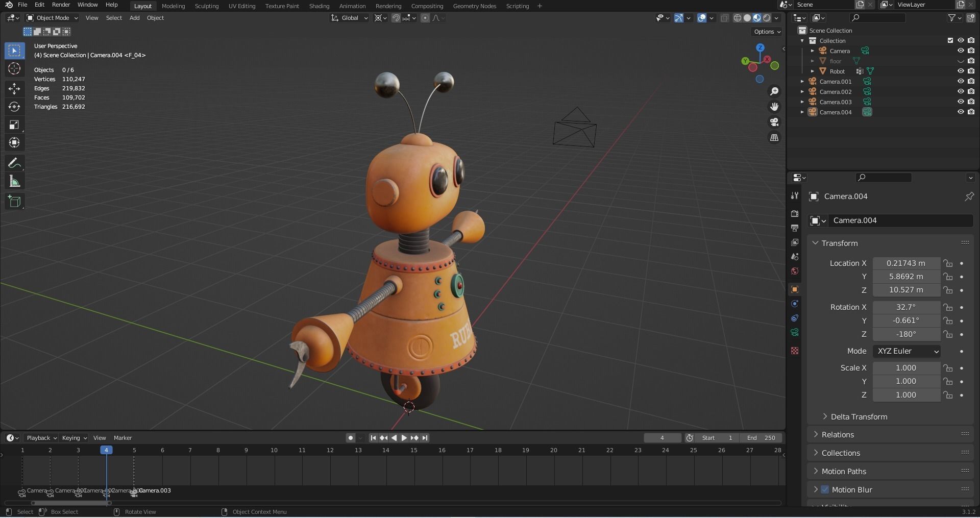Switch to the Sculpting workspace tab

(207, 6)
